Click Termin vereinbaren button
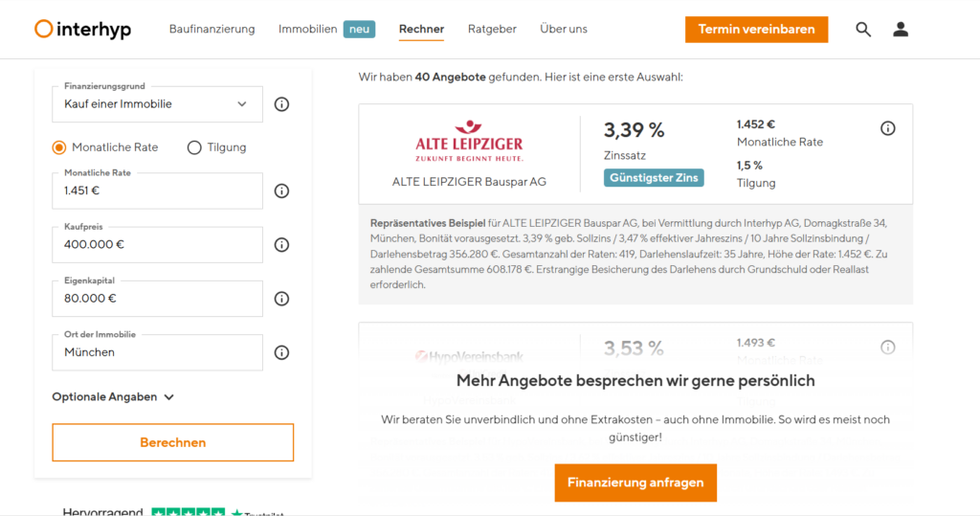Viewport: 980px width, 516px height. click(x=756, y=30)
